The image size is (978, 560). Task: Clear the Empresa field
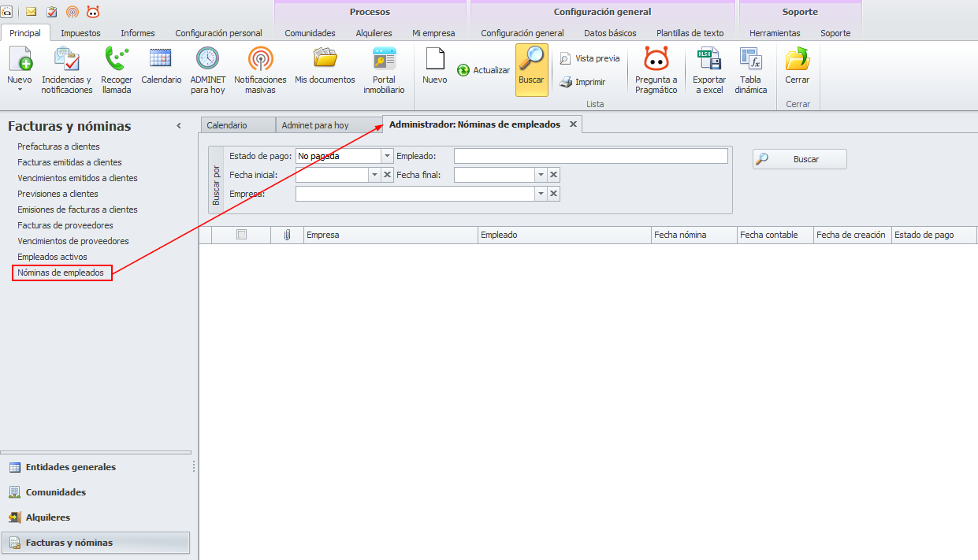(x=554, y=194)
